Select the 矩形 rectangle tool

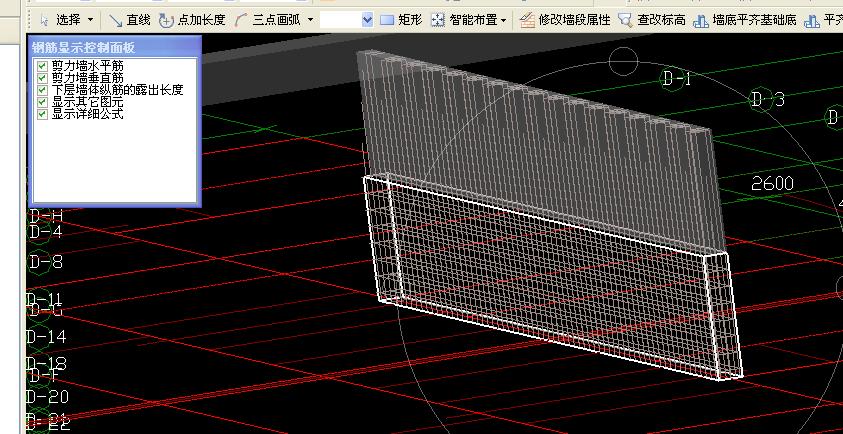tap(401, 20)
